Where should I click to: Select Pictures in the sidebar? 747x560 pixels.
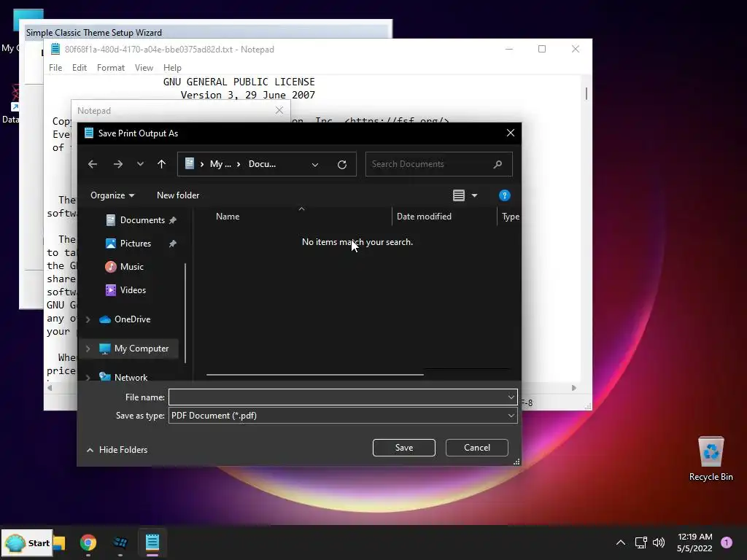tap(135, 244)
